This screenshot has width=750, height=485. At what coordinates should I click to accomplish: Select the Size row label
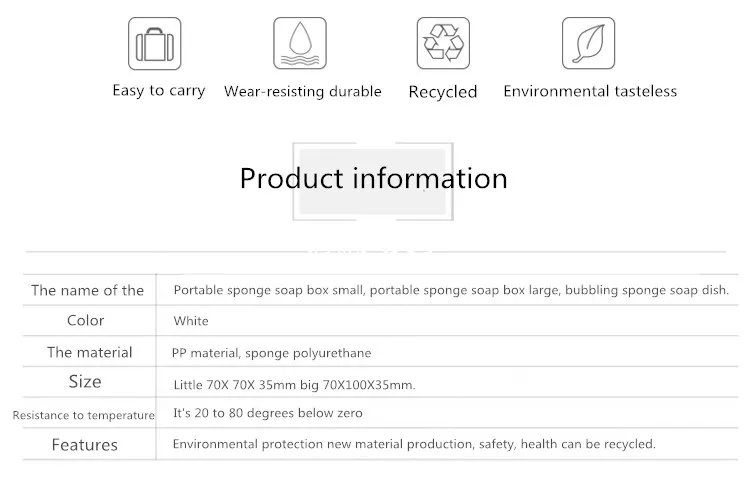[85, 382]
